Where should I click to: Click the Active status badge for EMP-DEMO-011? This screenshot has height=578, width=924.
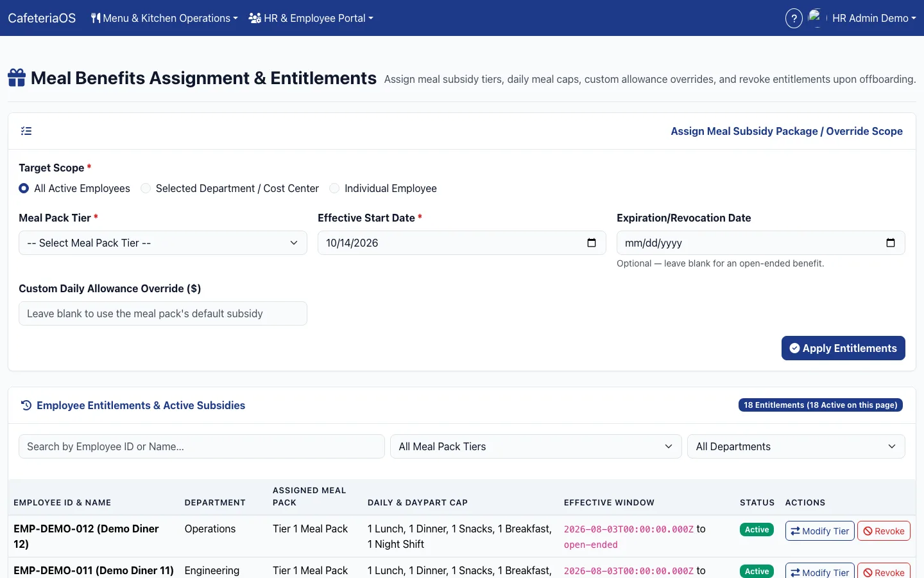tap(757, 572)
